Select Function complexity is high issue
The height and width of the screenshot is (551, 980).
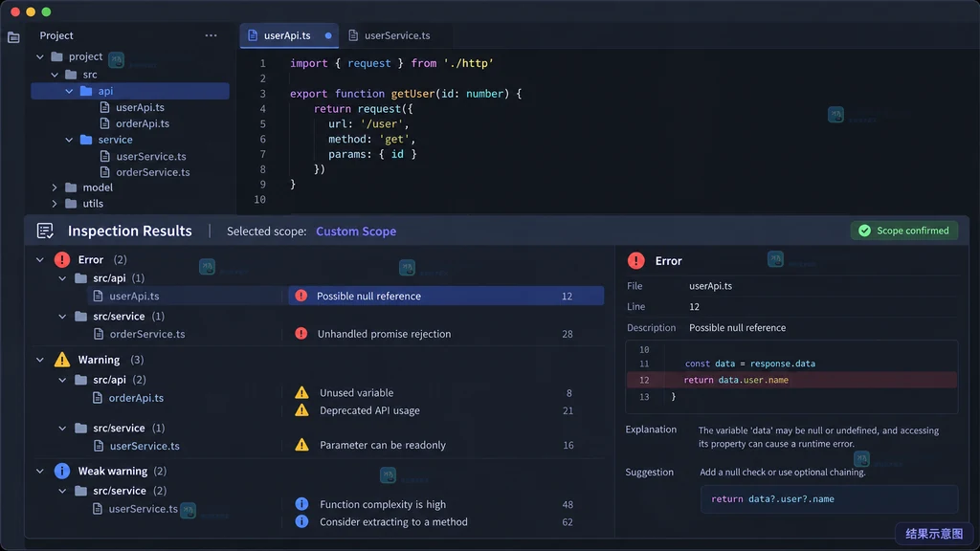pyautogui.click(x=383, y=504)
